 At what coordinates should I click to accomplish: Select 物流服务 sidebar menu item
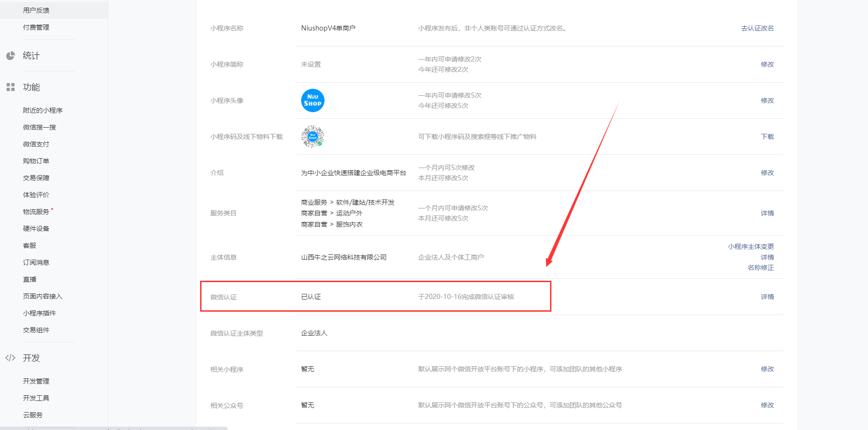pos(36,212)
